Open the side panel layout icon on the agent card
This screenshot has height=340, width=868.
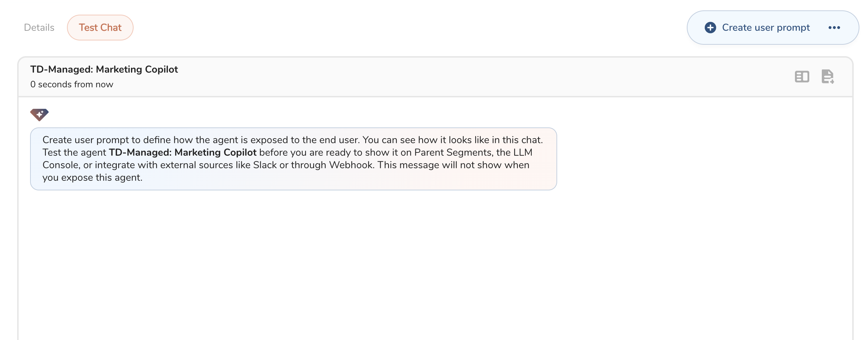pos(802,77)
